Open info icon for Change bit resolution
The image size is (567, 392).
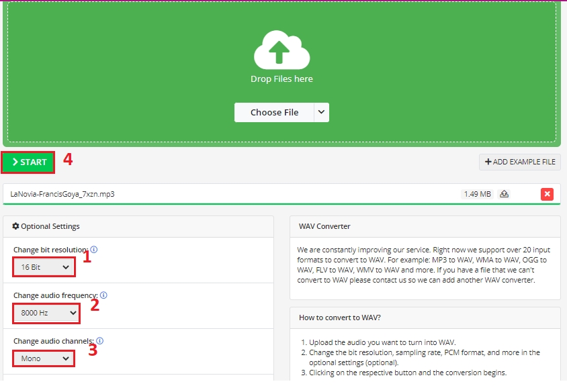[x=93, y=250]
